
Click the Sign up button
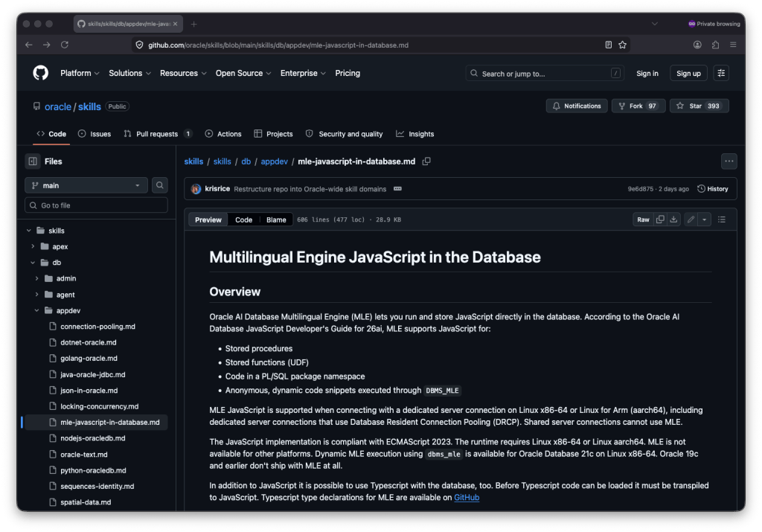688,74
